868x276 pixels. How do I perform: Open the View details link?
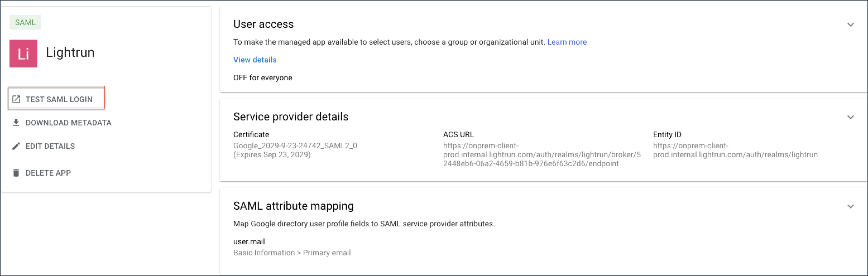pyautogui.click(x=255, y=60)
